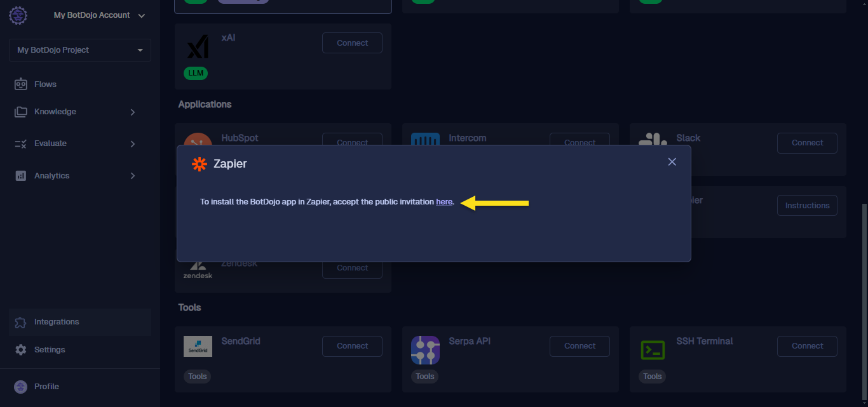
Task: Expand the Knowledge submenu chevron
Action: [x=133, y=112]
